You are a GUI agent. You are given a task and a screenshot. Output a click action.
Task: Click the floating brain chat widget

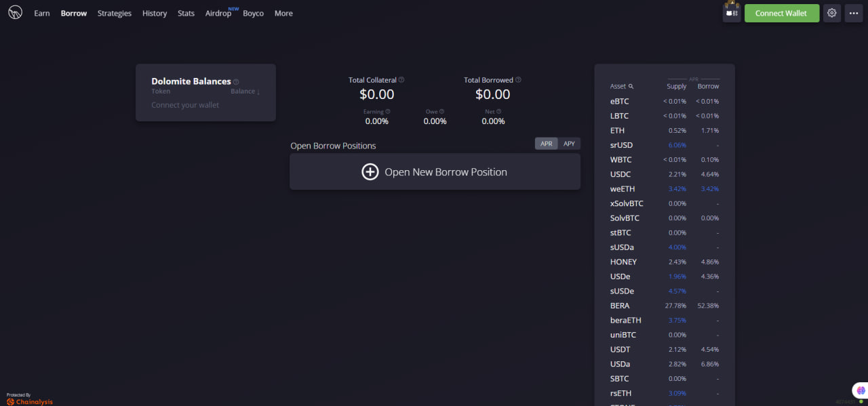tap(861, 391)
